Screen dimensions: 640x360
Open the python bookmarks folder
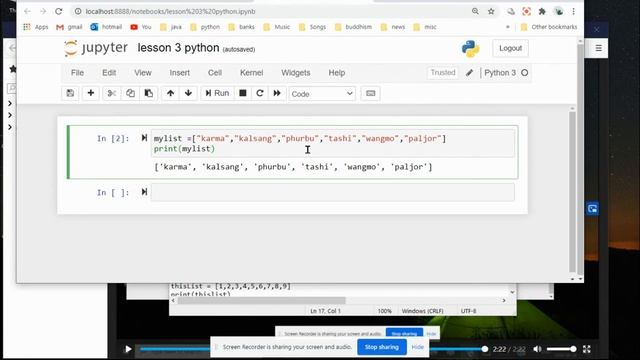pos(205,27)
